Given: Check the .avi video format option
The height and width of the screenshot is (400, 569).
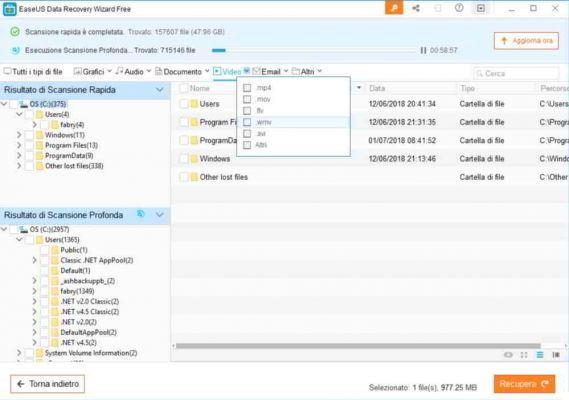Looking at the screenshot, I should [247, 134].
